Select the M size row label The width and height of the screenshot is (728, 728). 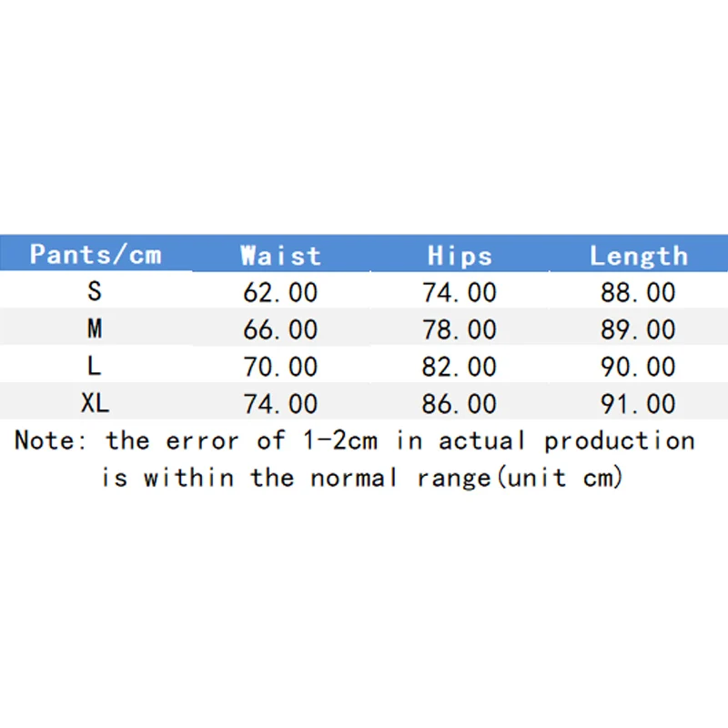[95, 329]
